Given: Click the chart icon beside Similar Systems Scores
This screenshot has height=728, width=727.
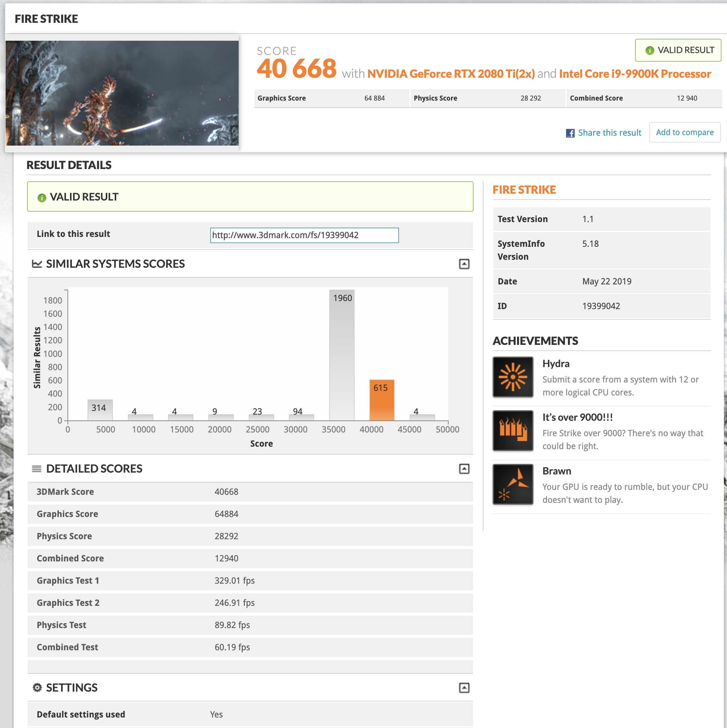Looking at the screenshot, I should (x=37, y=264).
